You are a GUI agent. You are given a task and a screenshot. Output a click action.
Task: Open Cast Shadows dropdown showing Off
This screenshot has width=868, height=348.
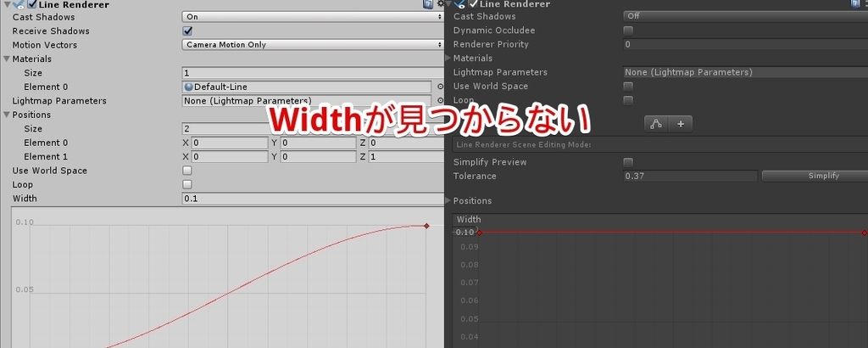[745, 16]
